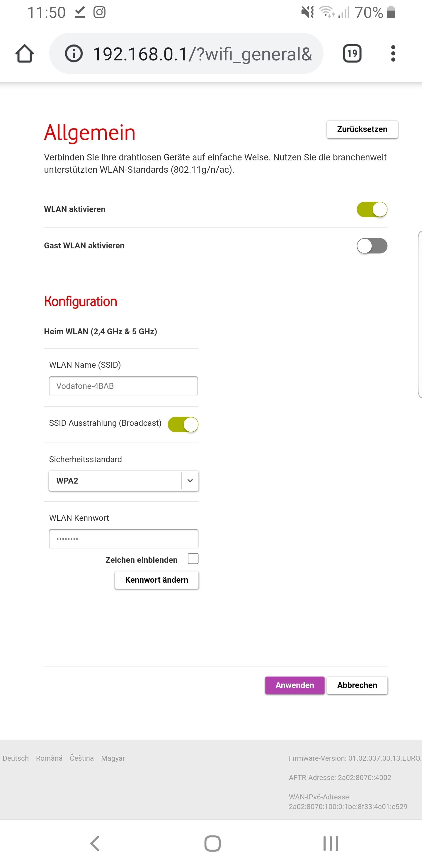Tap the Android home navigation button
Viewport: 422px width, 868px height.
point(212,843)
